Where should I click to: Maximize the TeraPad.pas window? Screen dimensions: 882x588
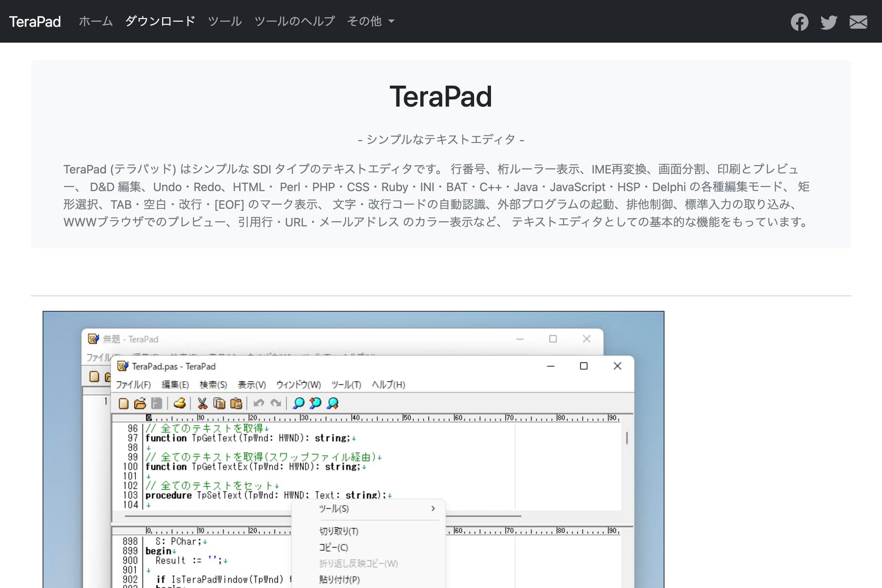(583, 366)
